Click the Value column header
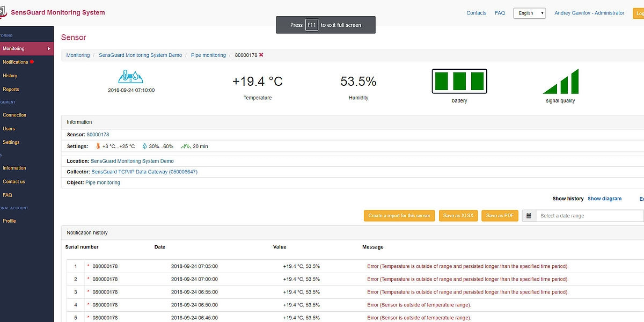644x322 pixels. (280, 247)
